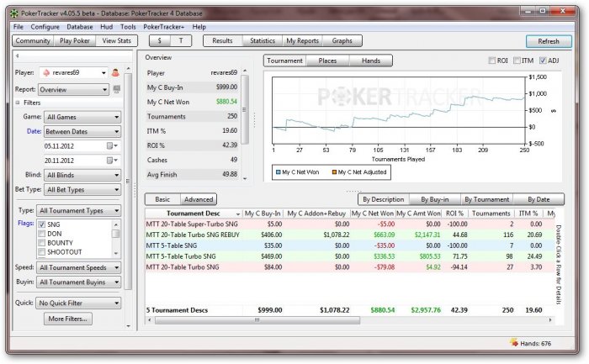Click the Refresh button
Screen dimensions: 589x364
(x=549, y=41)
